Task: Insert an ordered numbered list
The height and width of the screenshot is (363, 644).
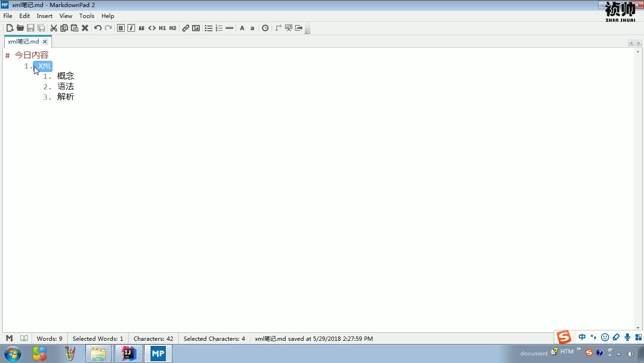Action: (x=219, y=28)
